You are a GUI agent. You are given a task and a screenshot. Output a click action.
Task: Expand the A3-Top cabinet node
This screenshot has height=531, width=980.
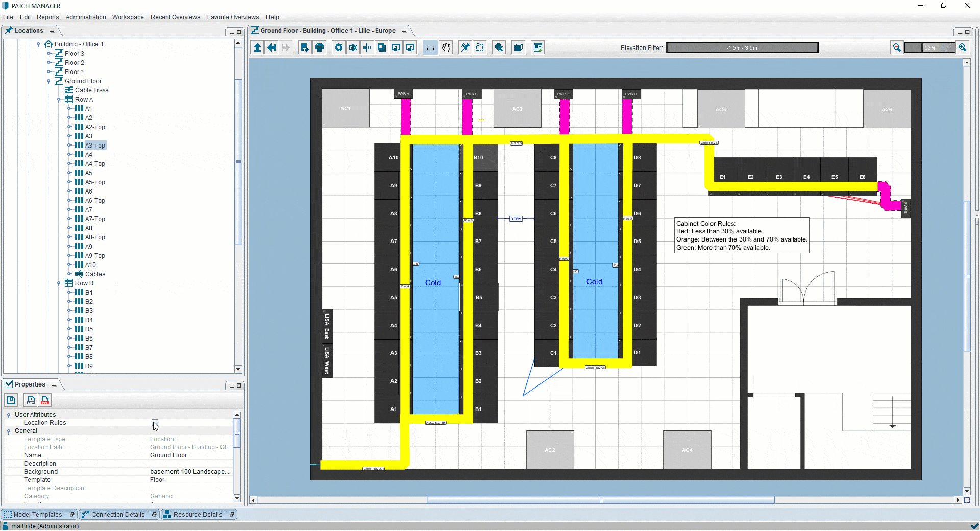pyautogui.click(x=69, y=146)
